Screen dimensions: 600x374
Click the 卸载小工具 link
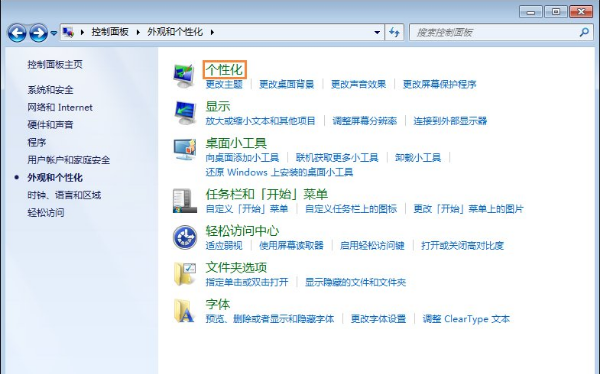point(418,158)
